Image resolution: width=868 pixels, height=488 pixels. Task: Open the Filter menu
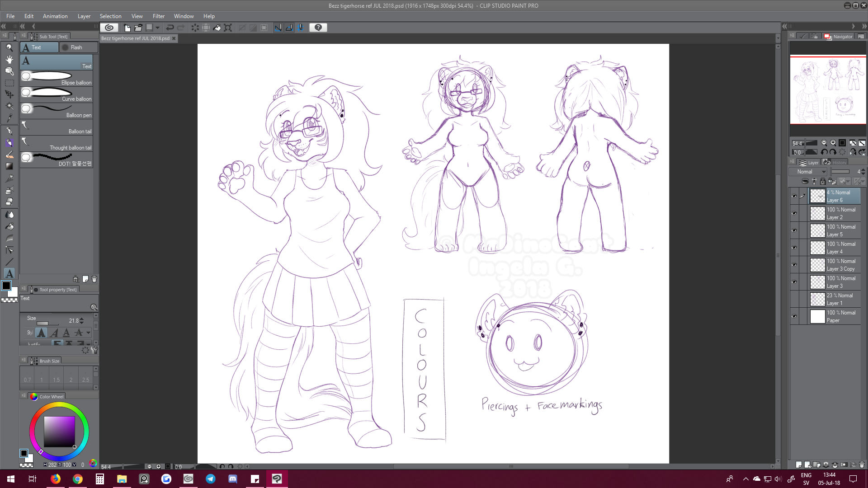(x=158, y=16)
